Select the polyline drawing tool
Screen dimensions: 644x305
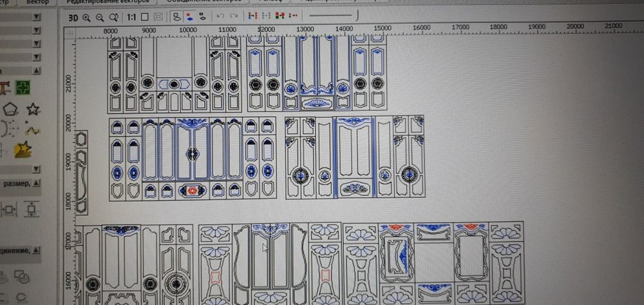tap(32, 130)
